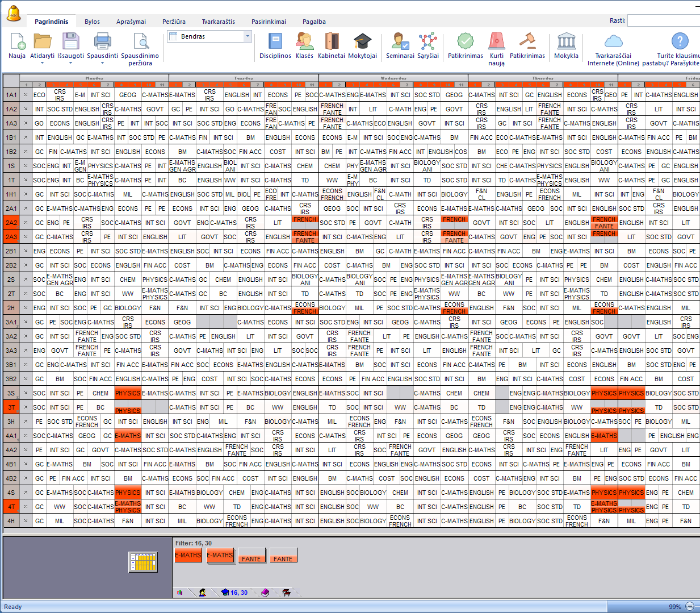The width and height of the screenshot is (700, 613).
Task: Toggle the × mark in row 1A1
Action: (x=26, y=95)
